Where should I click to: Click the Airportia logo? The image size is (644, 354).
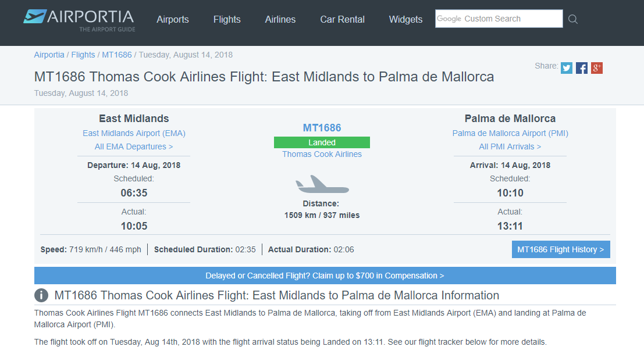point(79,20)
